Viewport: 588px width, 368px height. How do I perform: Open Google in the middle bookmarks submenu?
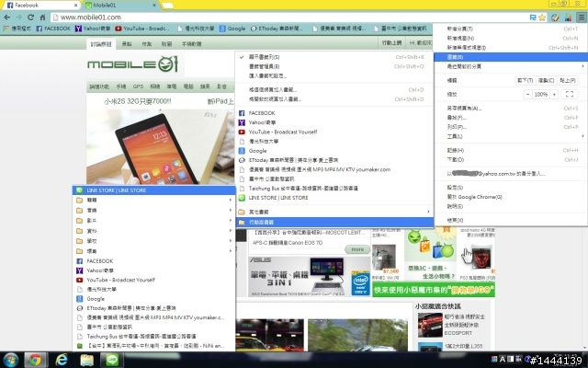(334, 151)
